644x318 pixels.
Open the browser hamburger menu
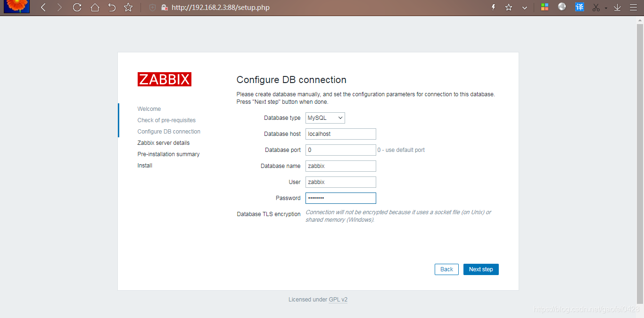click(x=633, y=8)
